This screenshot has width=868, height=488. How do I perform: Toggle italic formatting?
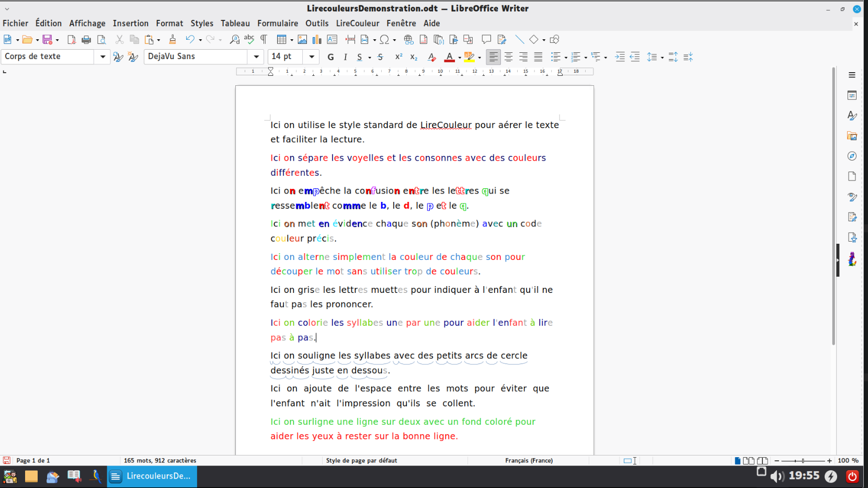[x=345, y=57]
